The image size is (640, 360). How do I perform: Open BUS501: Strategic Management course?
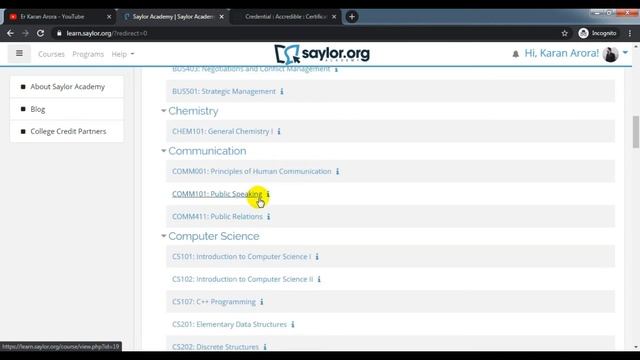(224, 91)
